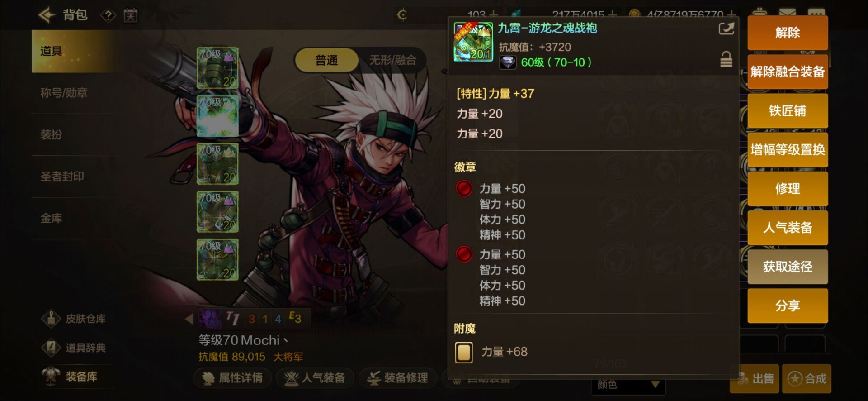The width and height of the screenshot is (868, 401).
Task: Open 属性详情 attribute details
Action: (x=233, y=378)
